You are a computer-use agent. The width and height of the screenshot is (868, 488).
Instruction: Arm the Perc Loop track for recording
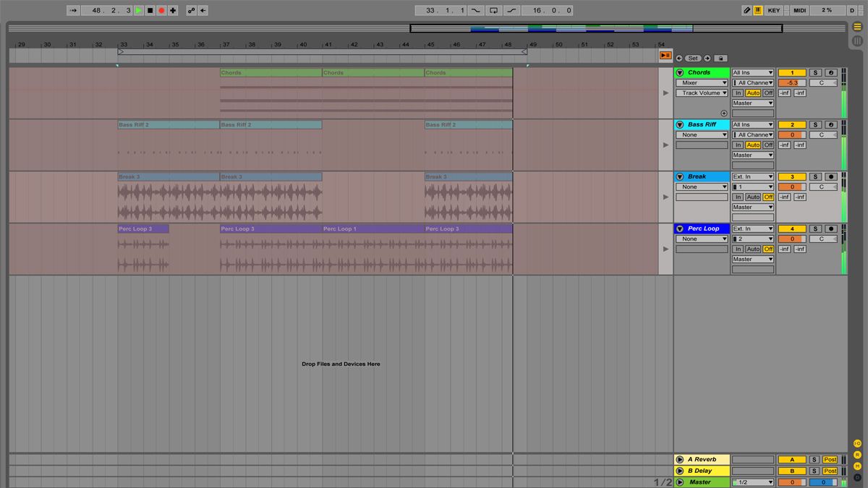[833, 228]
